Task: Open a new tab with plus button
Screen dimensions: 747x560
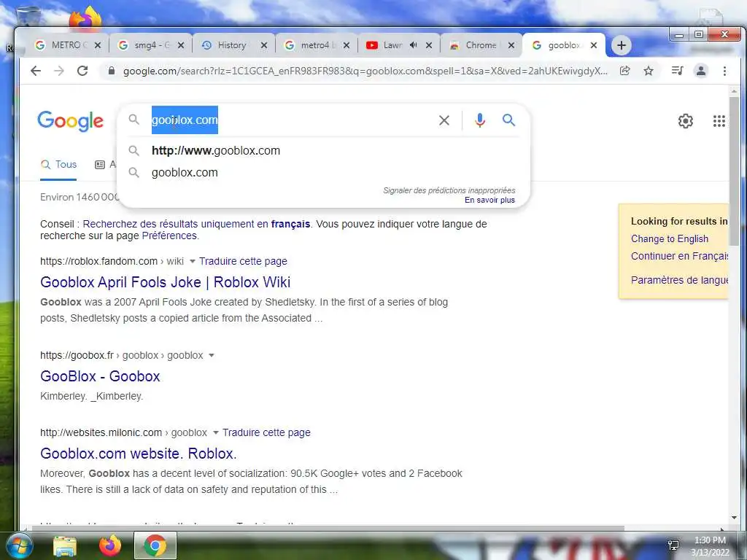Action: click(x=622, y=45)
